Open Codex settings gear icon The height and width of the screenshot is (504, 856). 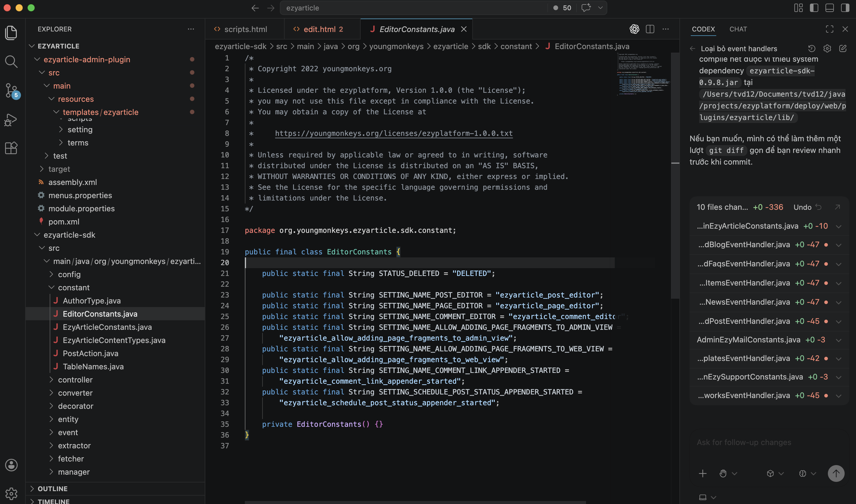(x=827, y=48)
